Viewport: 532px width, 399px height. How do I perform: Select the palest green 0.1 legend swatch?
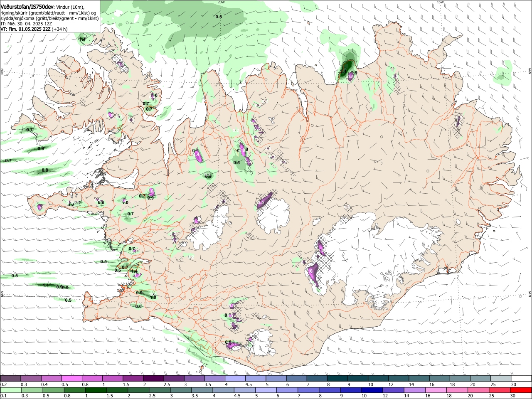10,390
